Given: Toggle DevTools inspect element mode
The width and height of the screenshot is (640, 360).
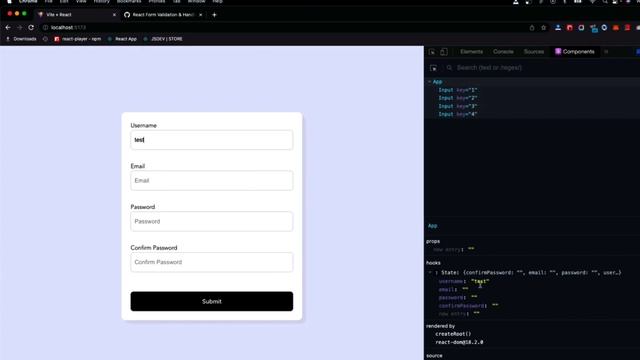Looking at the screenshot, I should pyautogui.click(x=432, y=52).
